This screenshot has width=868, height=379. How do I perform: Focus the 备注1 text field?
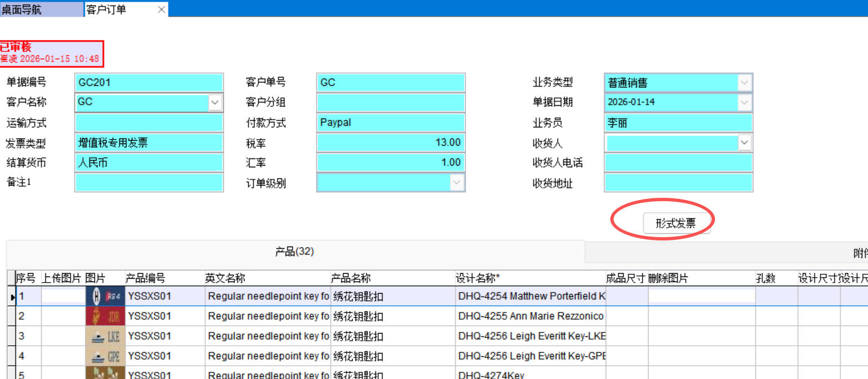click(x=149, y=183)
